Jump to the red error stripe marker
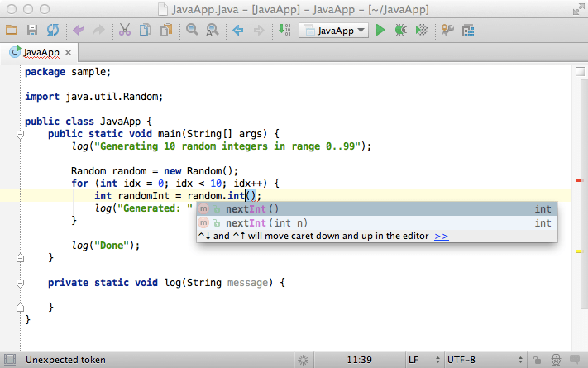The height and width of the screenshot is (368, 588). (x=578, y=180)
